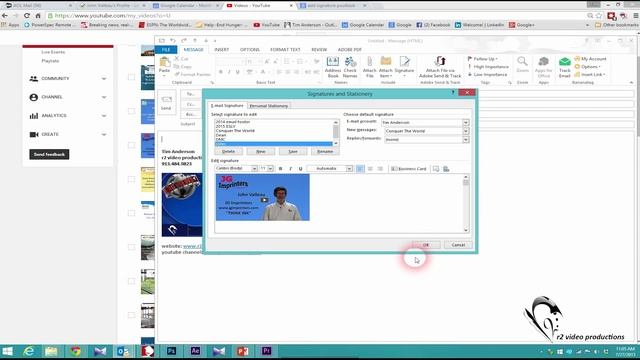This screenshot has height=360, width=640.
Task: Click Check Names in the ribbon
Action: pos(350,67)
